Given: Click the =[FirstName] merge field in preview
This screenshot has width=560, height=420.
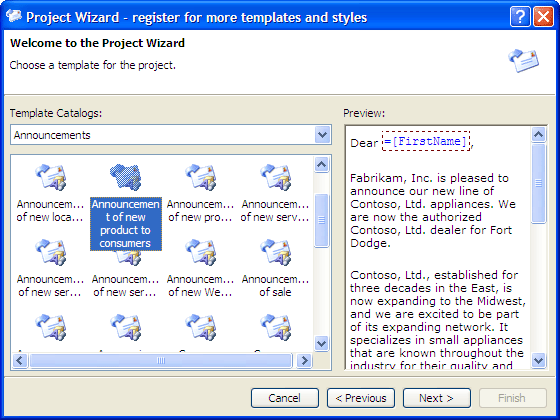Looking at the screenshot, I should tap(426, 141).
